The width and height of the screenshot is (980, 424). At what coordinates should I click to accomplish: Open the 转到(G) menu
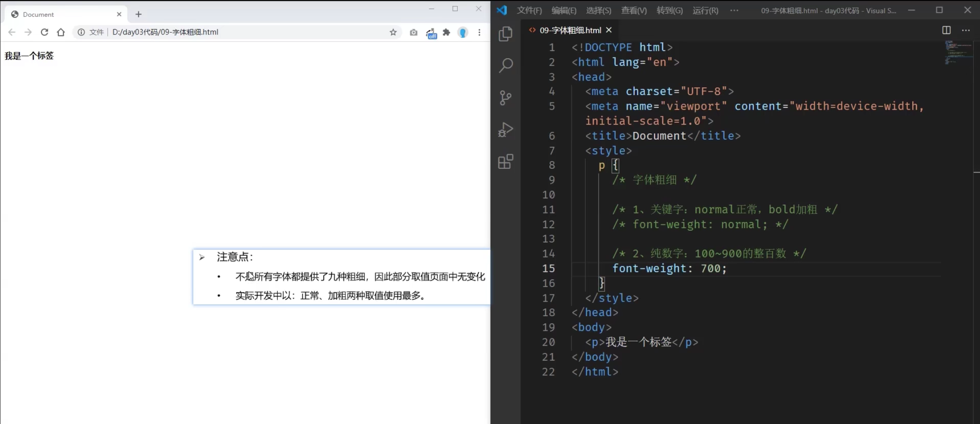[x=670, y=10]
